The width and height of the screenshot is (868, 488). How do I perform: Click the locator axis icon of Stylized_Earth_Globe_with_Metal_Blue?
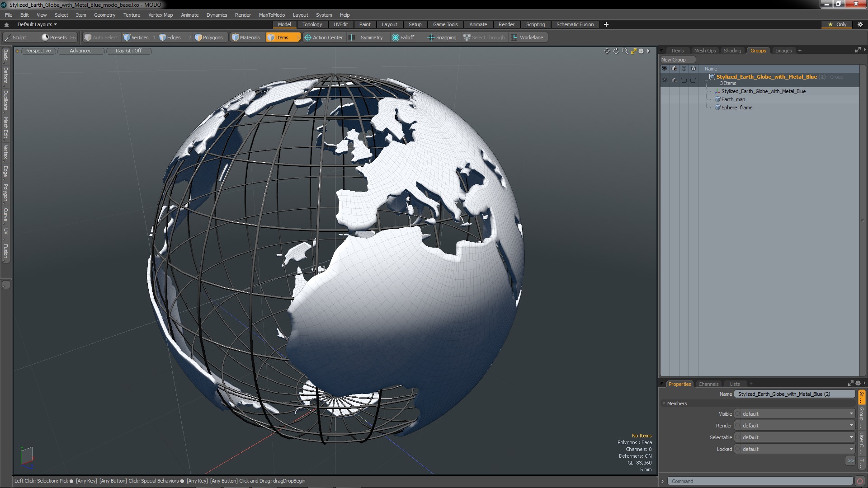point(717,91)
